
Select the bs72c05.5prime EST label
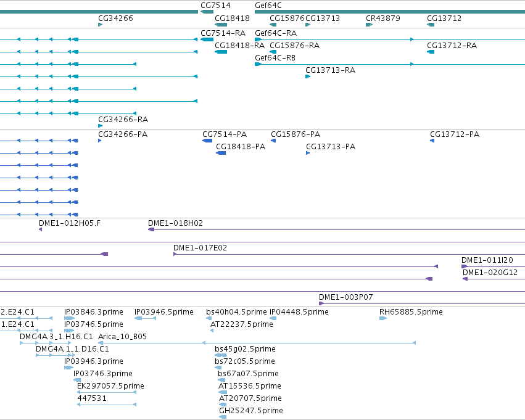click(x=245, y=361)
